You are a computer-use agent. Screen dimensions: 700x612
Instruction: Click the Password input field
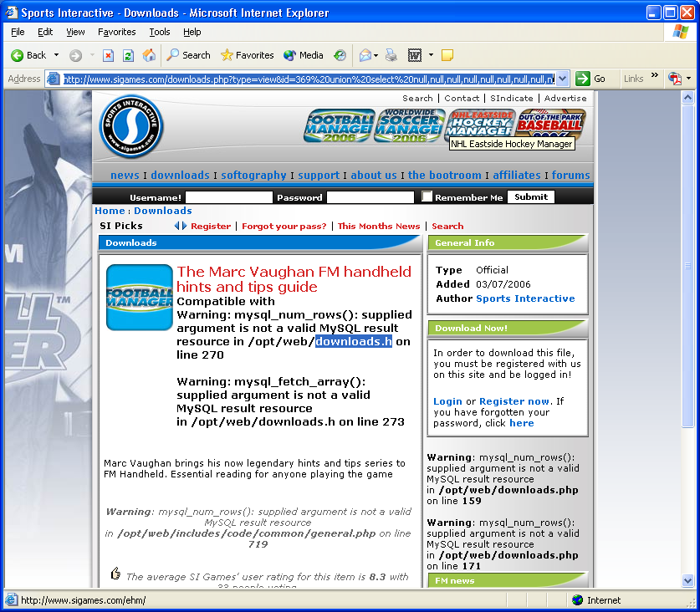[x=370, y=196]
